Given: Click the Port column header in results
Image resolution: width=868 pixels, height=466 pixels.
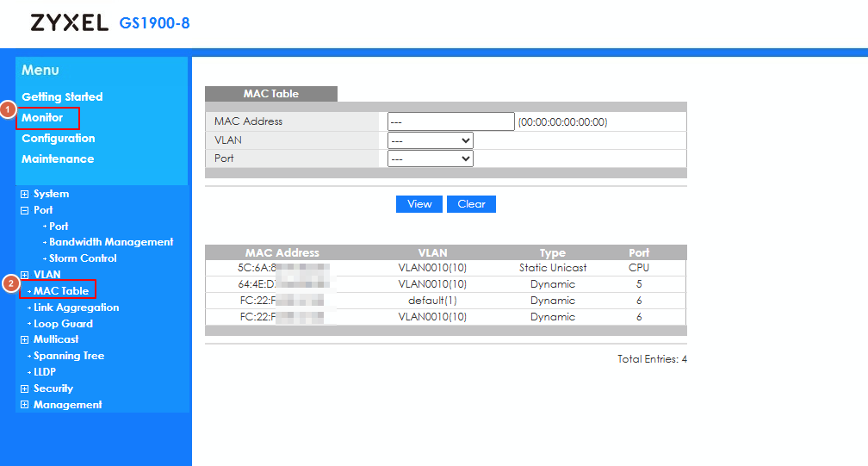Looking at the screenshot, I should pyautogui.click(x=639, y=253).
